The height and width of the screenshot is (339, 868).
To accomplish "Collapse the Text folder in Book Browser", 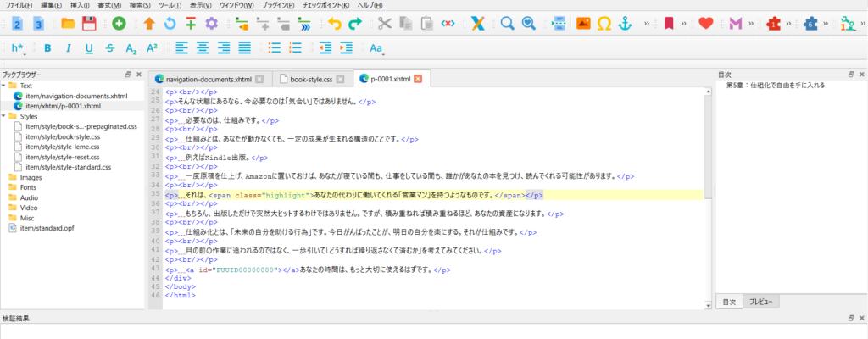I will (4, 86).
